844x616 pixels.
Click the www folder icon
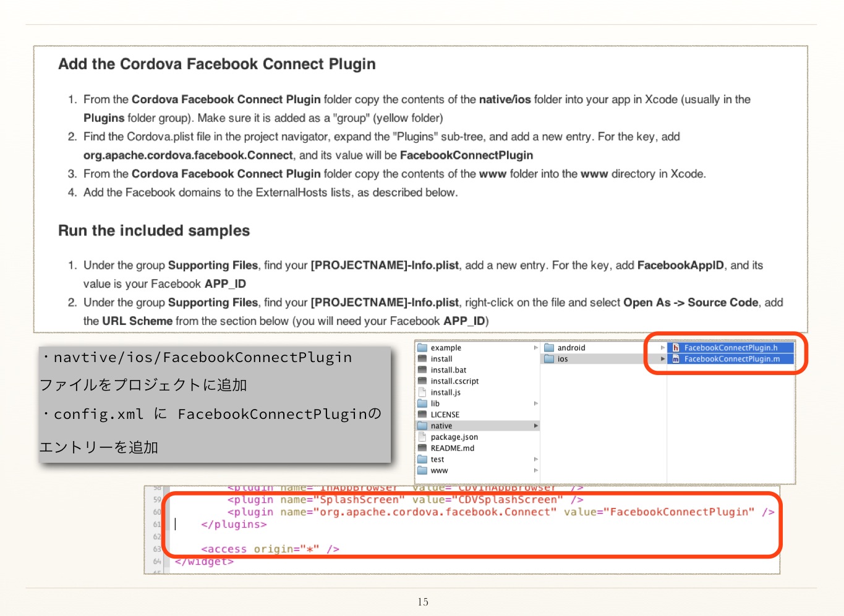(x=422, y=470)
